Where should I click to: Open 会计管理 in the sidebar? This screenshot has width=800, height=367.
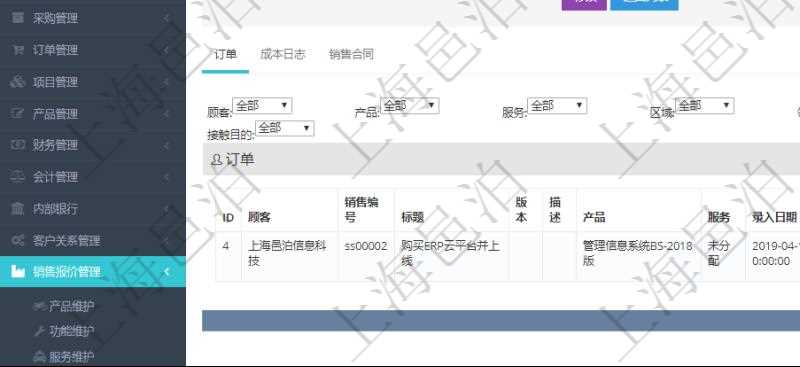tap(93, 177)
